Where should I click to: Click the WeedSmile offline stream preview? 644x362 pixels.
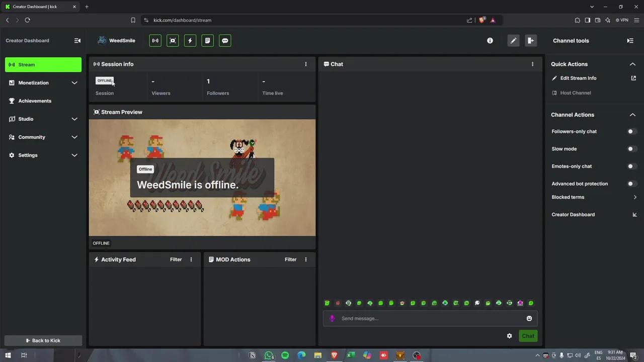pos(202,177)
